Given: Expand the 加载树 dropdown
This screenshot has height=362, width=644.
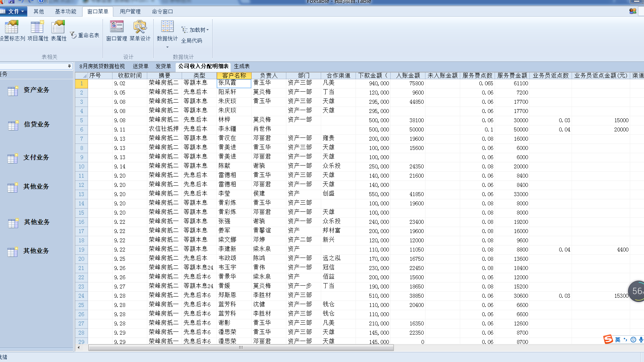Looking at the screenshot, I should [x=196, y=30].
